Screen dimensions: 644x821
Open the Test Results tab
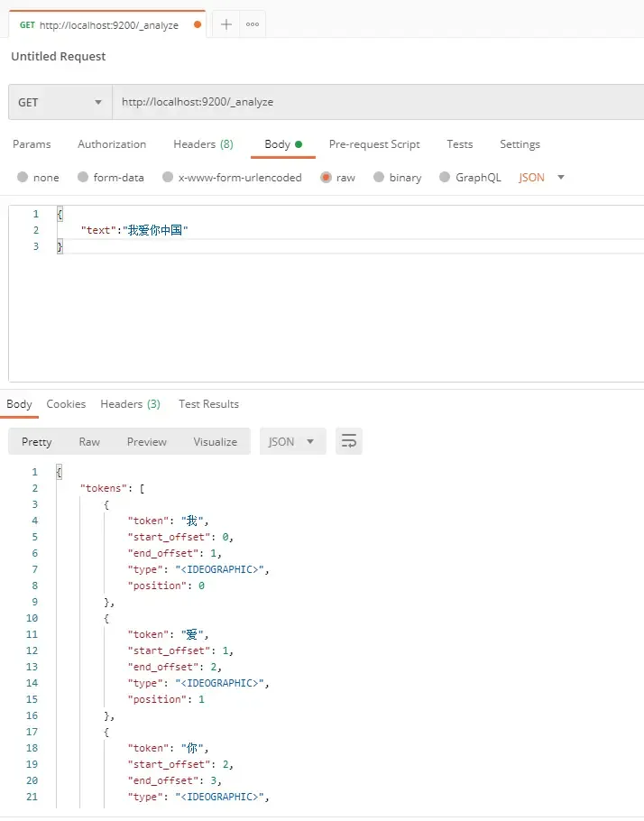(x=208, y=404)
